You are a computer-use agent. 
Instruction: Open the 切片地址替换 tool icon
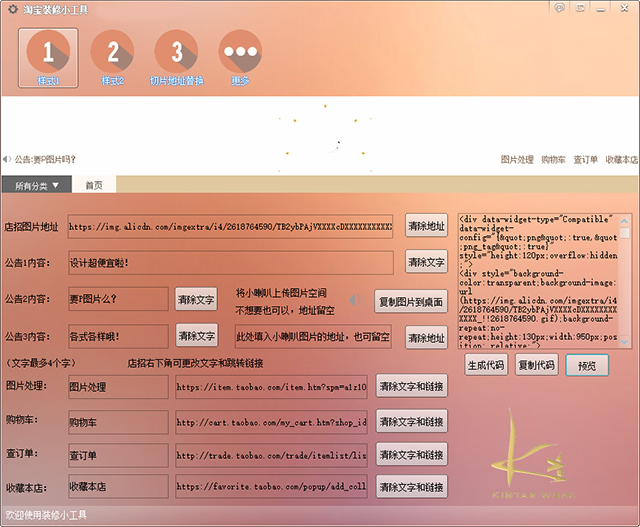point(176,58)
